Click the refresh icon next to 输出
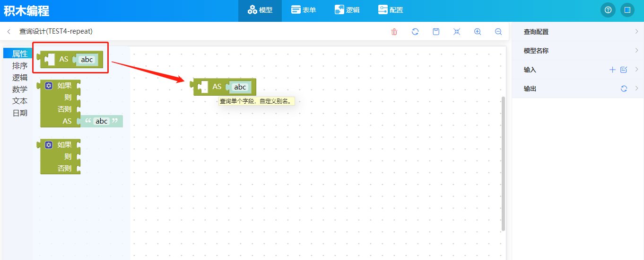644x260 pixels. coord(624,89)
